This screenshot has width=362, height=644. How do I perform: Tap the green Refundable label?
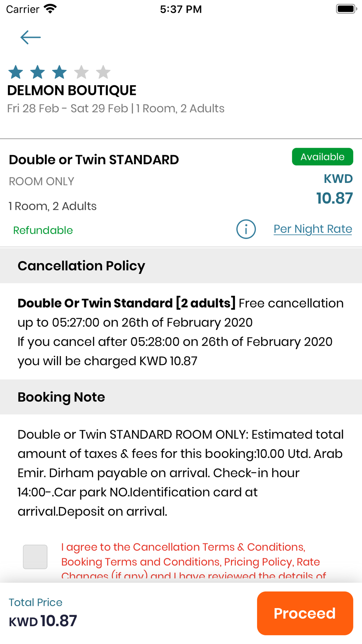[x=43, y=230]
